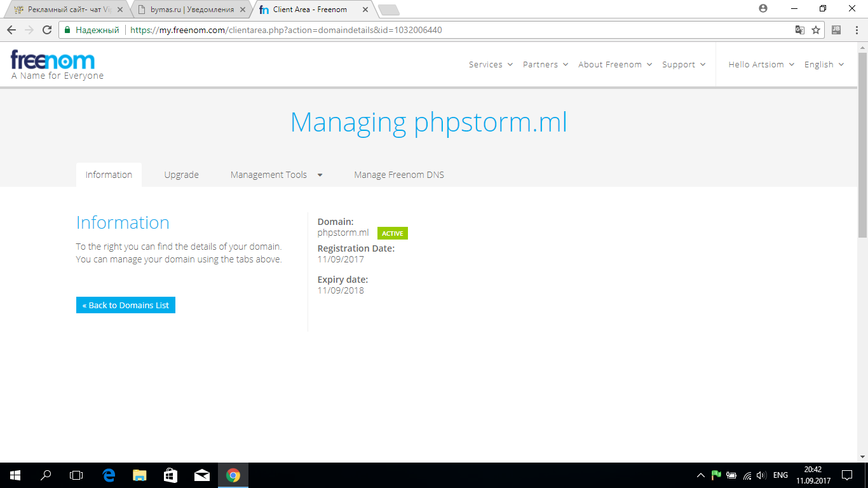The image size is (868, 488).
Task: Switch to the Upgrade tab
Action: [181, 175]
